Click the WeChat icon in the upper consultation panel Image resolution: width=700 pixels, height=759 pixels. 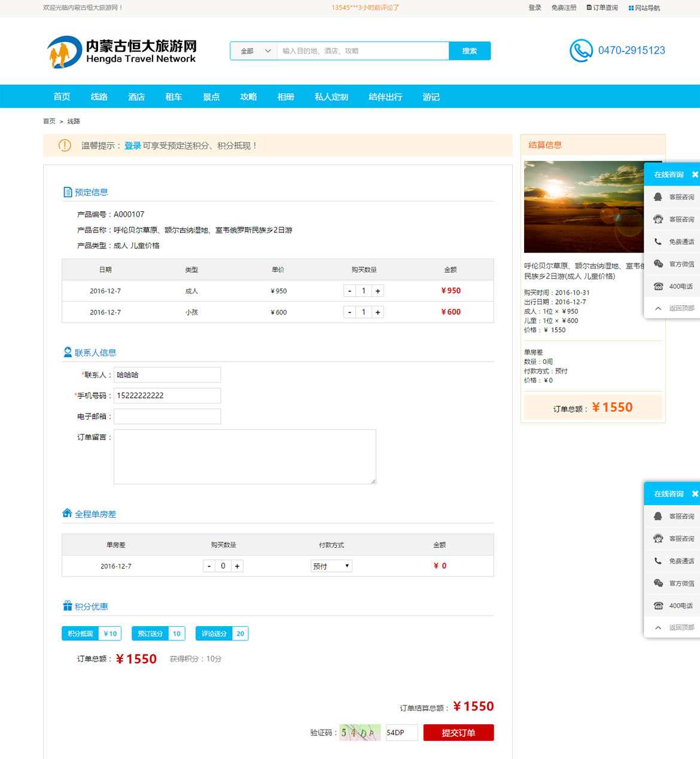(x=658, y=264)
